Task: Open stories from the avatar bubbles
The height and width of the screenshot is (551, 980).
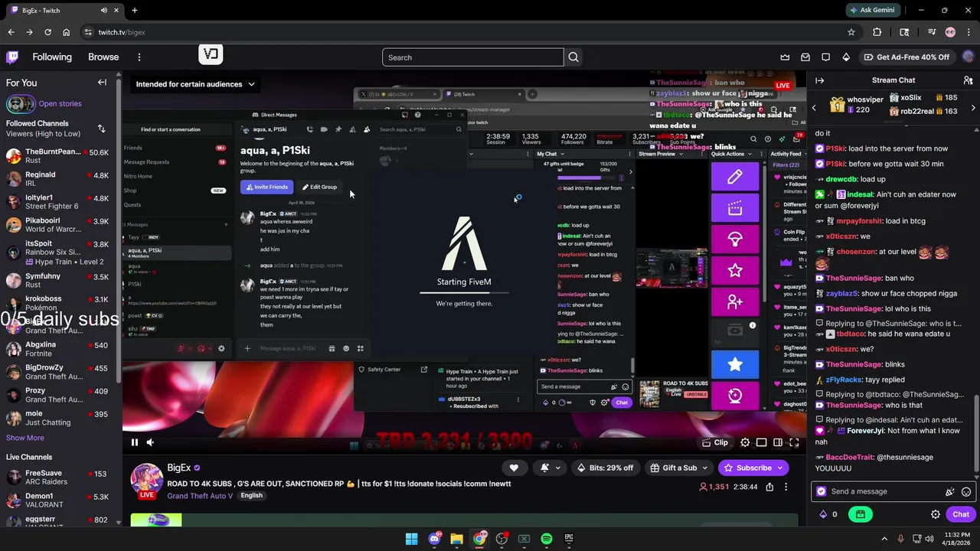Action: pos(21,103)
